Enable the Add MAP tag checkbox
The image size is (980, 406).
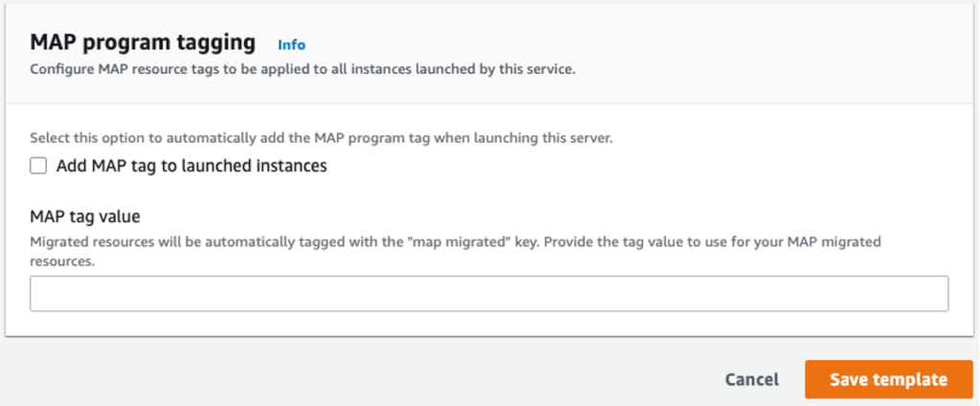click(38, 166)
